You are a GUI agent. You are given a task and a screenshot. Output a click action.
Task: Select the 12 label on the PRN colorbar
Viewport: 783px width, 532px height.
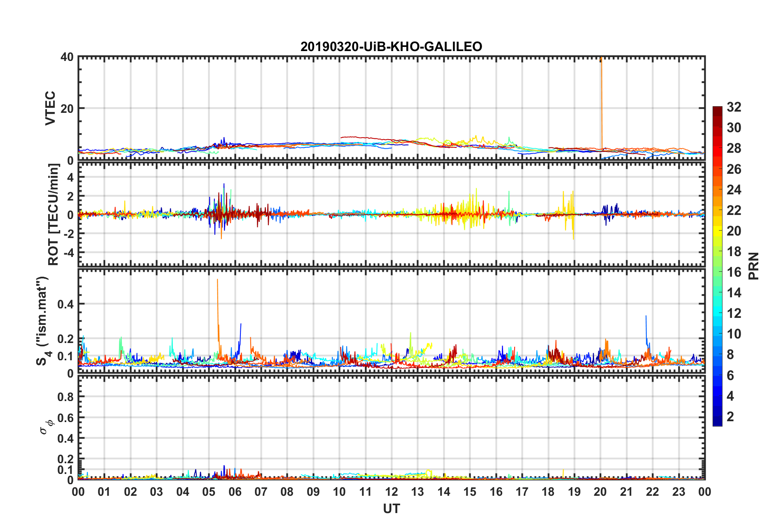tap(734, 313)
